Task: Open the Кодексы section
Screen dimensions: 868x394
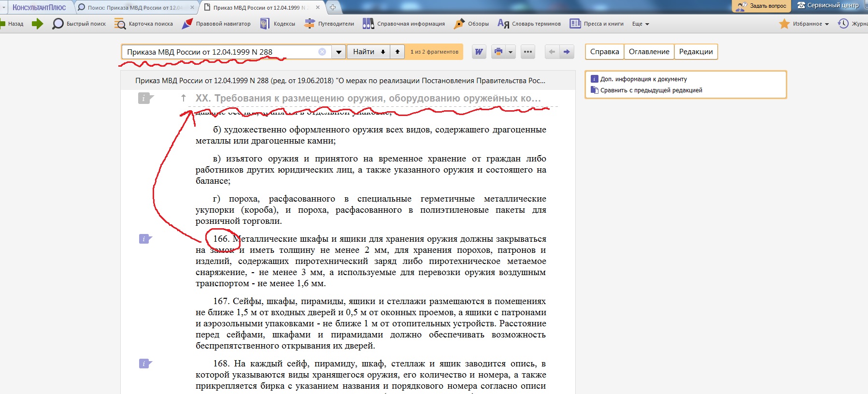Action: (x=278, y=24)
